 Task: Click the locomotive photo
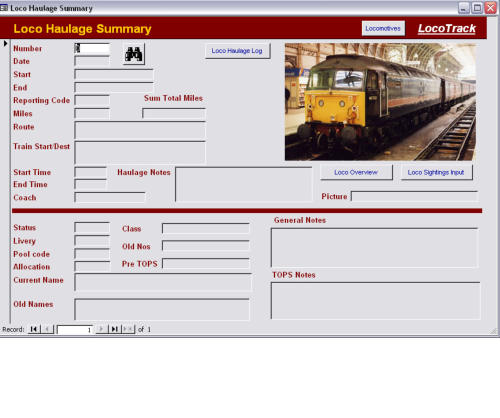[x=380, y=102]
